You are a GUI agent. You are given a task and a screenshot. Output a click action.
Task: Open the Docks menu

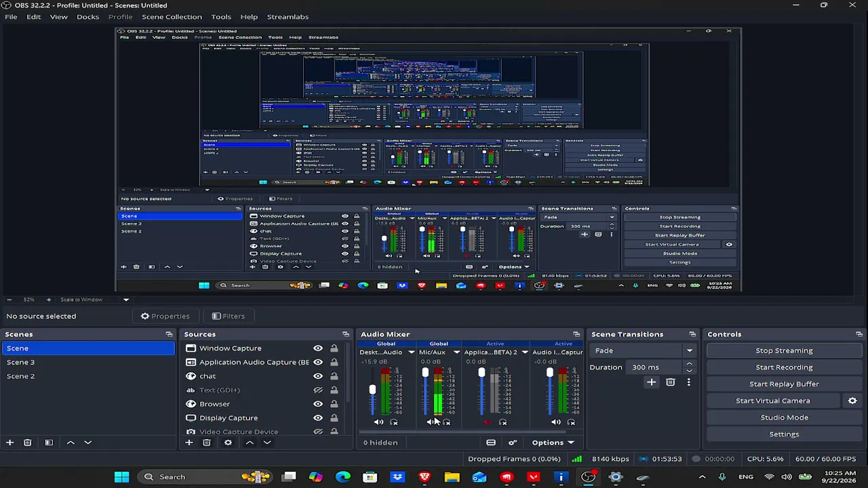coord(87,16)
